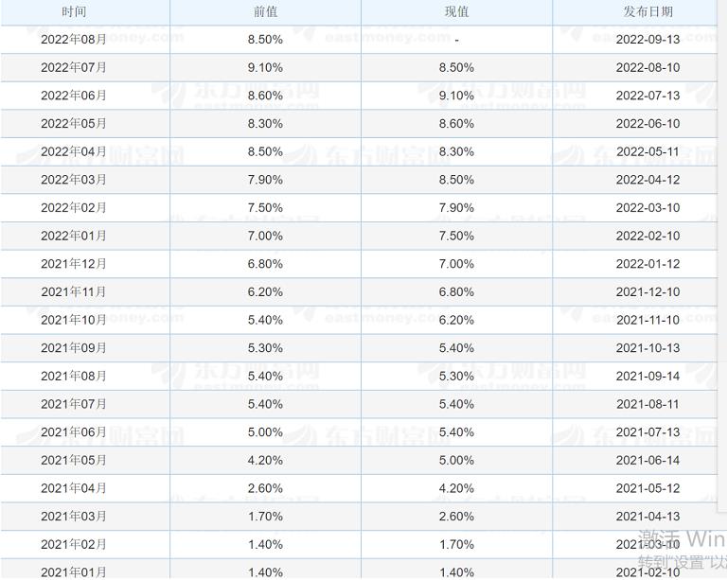
Task: Click publish date 2022-08-10
Action: point(648,68)
